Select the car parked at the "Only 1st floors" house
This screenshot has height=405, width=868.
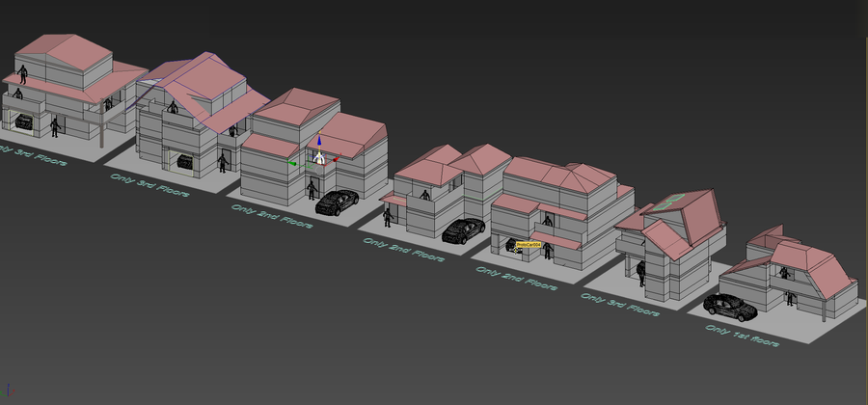click(x=730, y=308)
